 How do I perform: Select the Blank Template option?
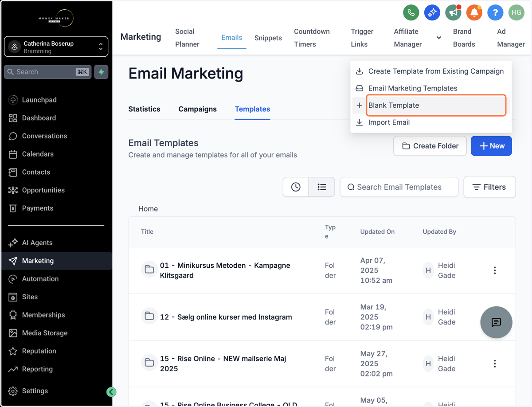click(x=431, y=106)
